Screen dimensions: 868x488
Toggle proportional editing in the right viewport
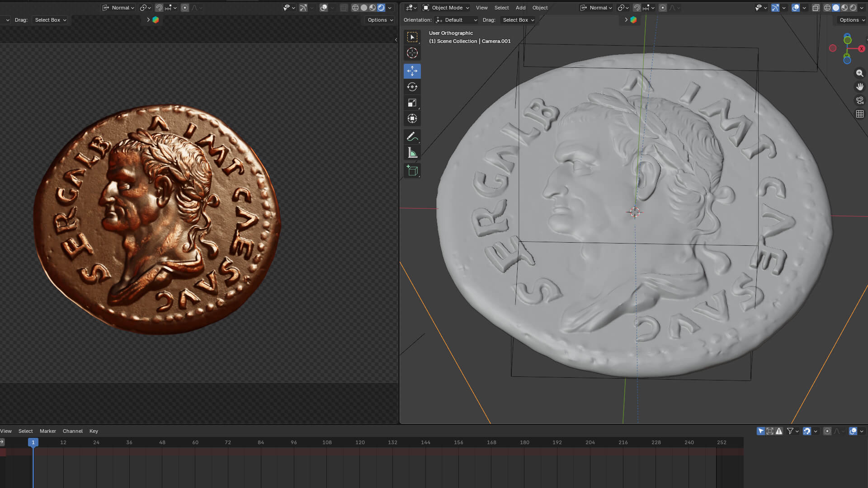point(662,8)
